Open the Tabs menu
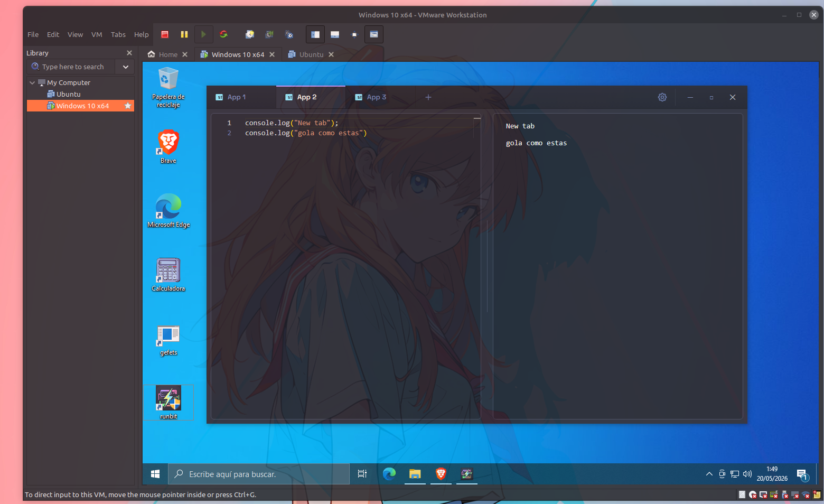Viewport: 824px width, 504px height. (118, 34)
